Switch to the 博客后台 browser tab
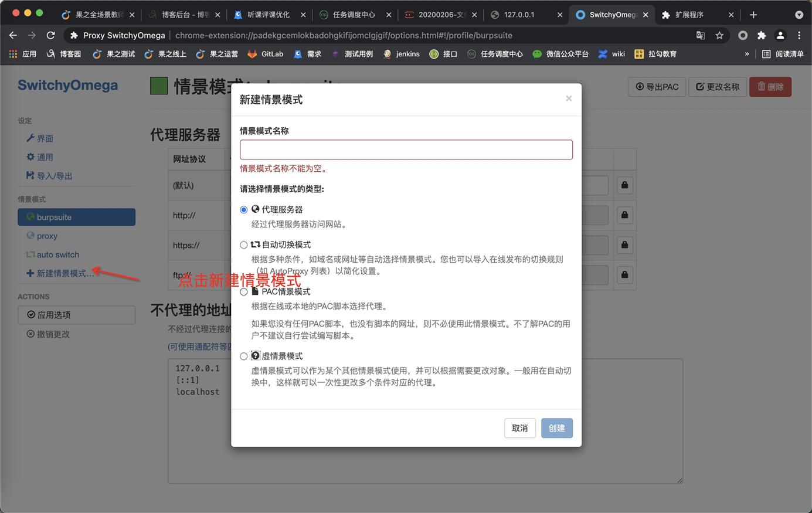 pos(184,15)
